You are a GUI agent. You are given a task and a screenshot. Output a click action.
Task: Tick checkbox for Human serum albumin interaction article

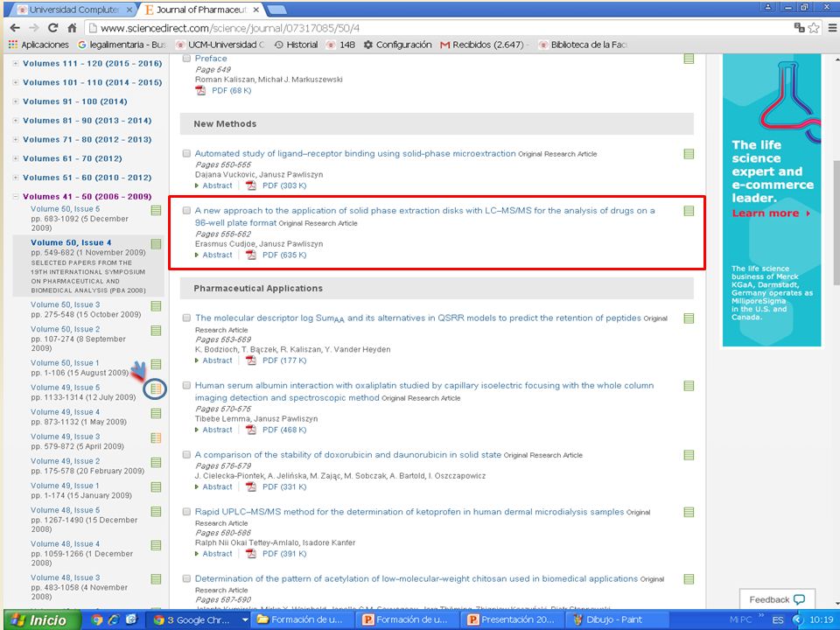(x=186, y=385)
